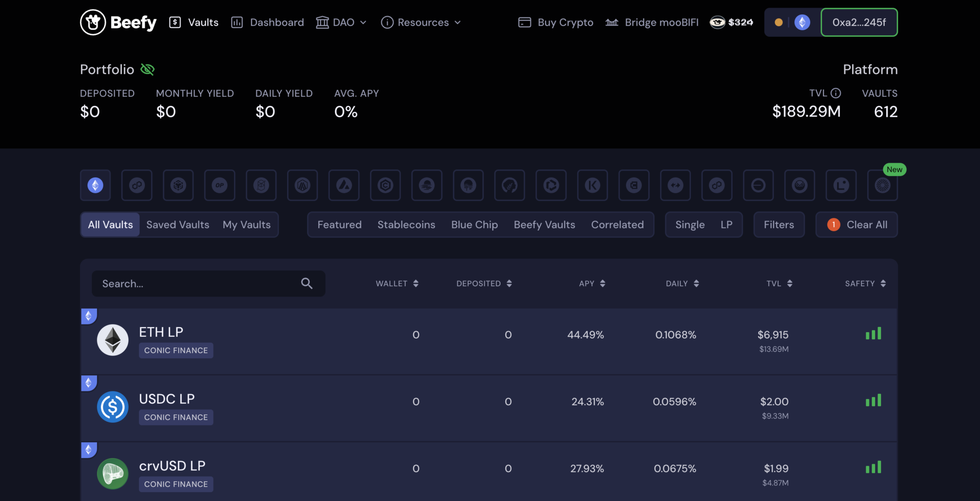This screenshot has height=501, width=980.
Task: Open the DAO dropdown menu
Action: [342, 22]
